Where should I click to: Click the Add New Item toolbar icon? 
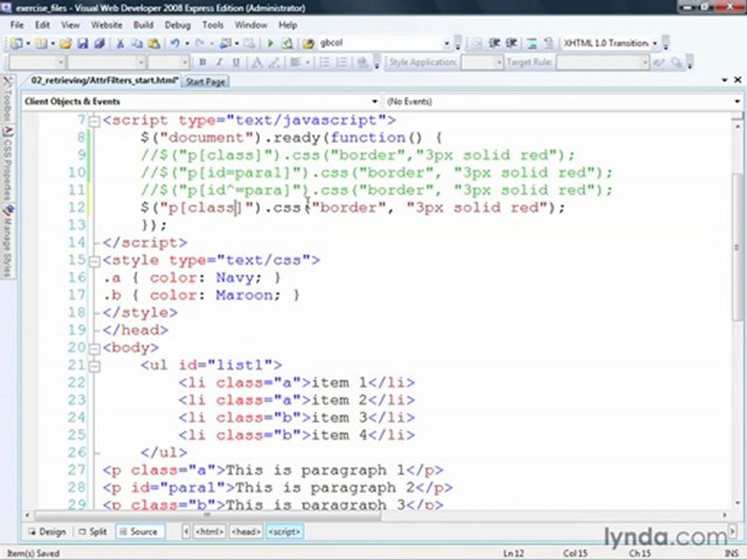click(x=41, y=44)
